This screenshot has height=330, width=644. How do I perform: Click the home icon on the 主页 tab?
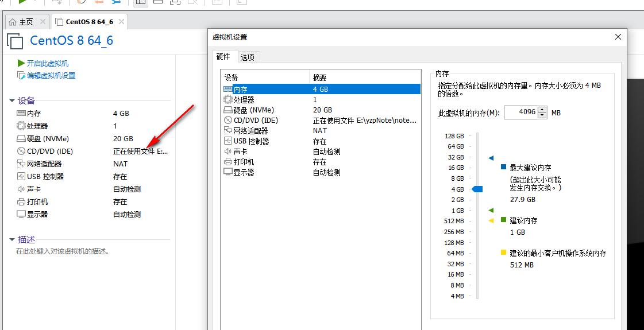point(13,22)
